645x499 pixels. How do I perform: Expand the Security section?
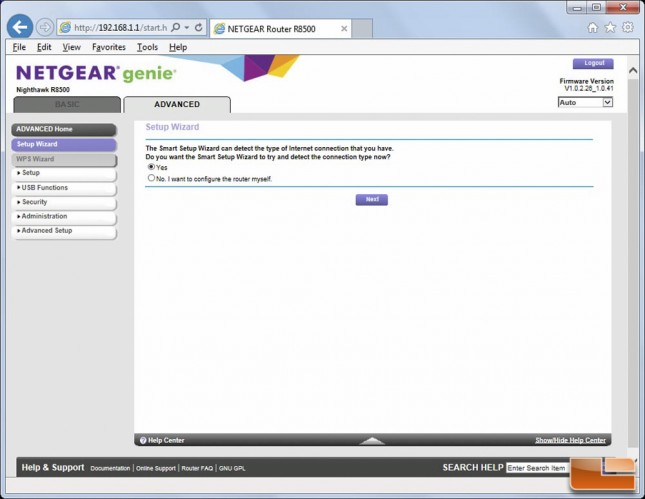64,202
